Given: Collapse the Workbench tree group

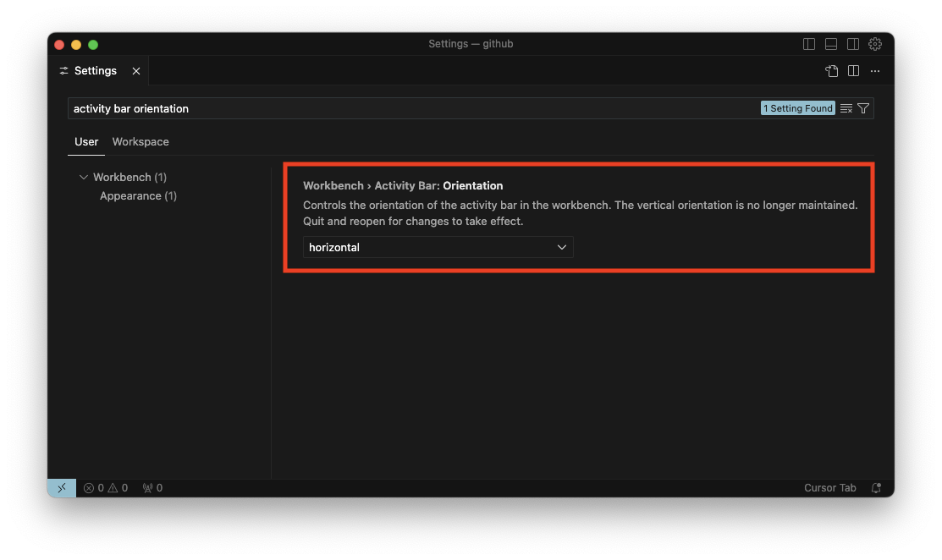Looking at the screenshot, I should 84,178.
